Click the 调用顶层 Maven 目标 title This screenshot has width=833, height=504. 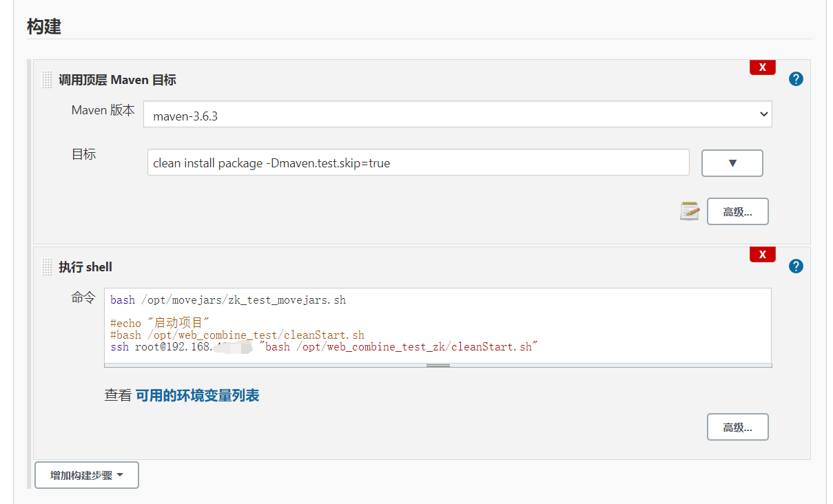click(x=117, y=80)
